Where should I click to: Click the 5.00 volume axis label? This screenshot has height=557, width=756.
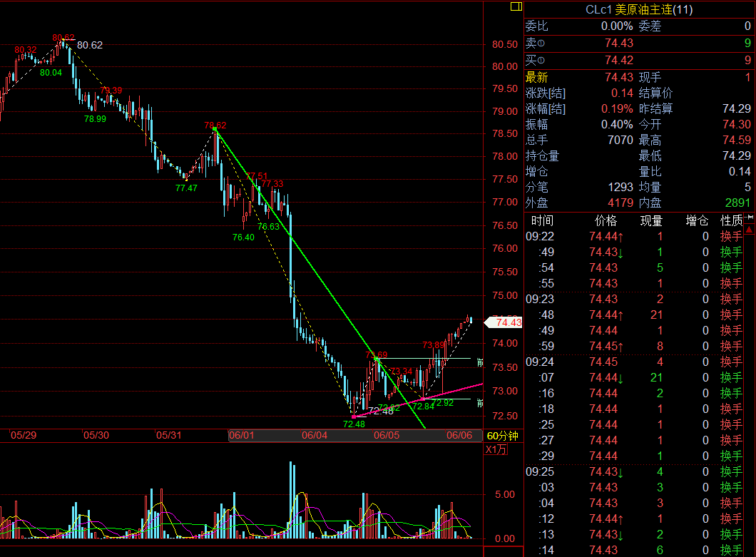tap(505, 494)
